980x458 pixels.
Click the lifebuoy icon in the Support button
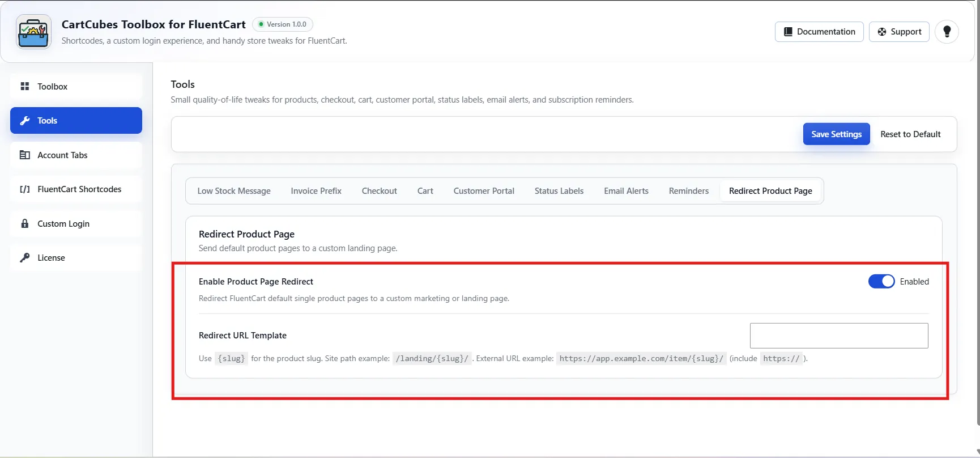(x=882, y=32)
